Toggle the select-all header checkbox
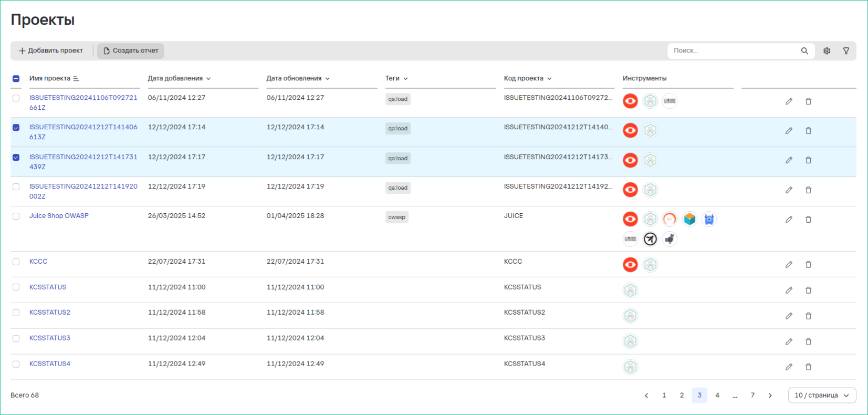Image resolution: width=868 pixels, height=415 pixels. (x=16, y=79)
